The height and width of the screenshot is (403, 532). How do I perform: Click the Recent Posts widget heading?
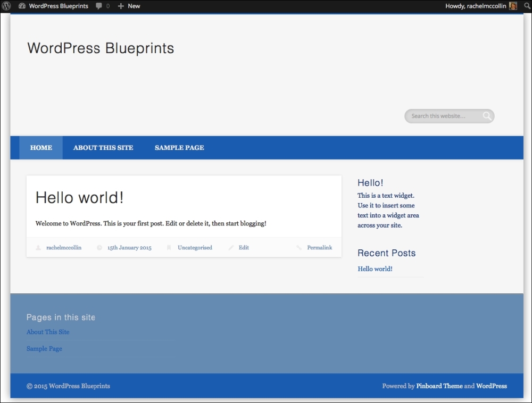coord(386,253)
